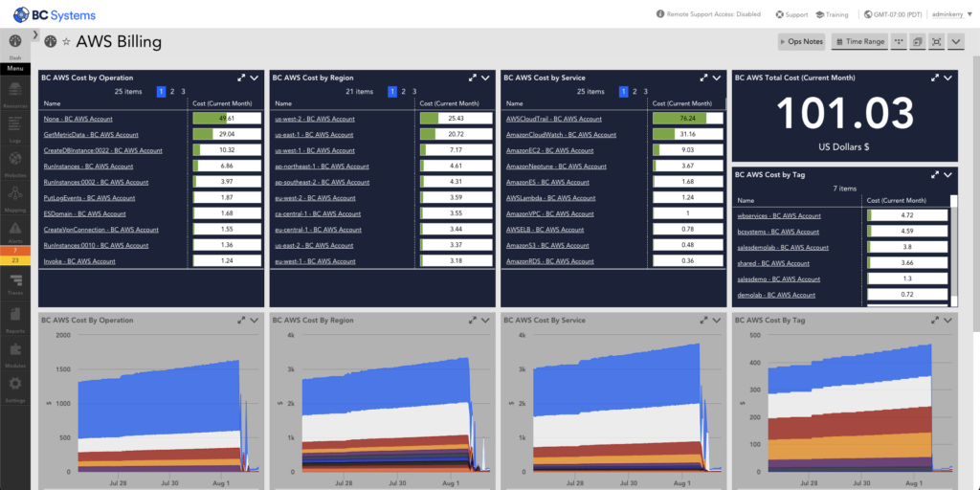Click the 49.61 cost bar for None operation
Screen dimensions: 980x490
click(226, 119)
